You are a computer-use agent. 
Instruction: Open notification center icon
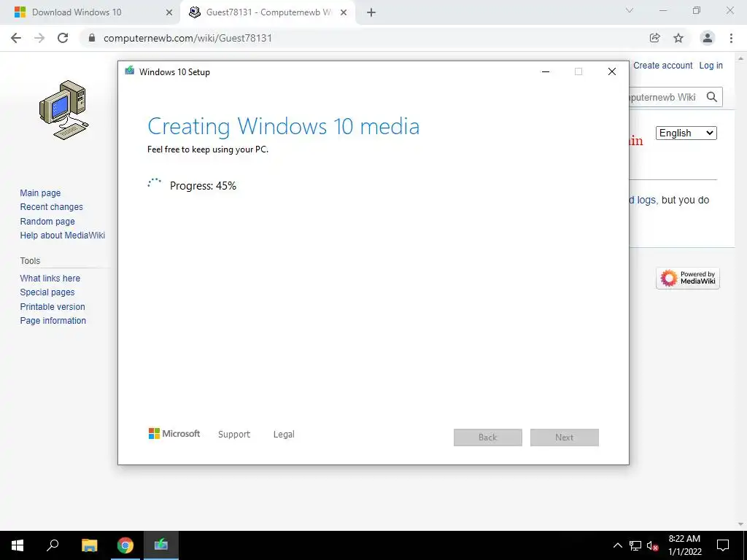point(723,545)
